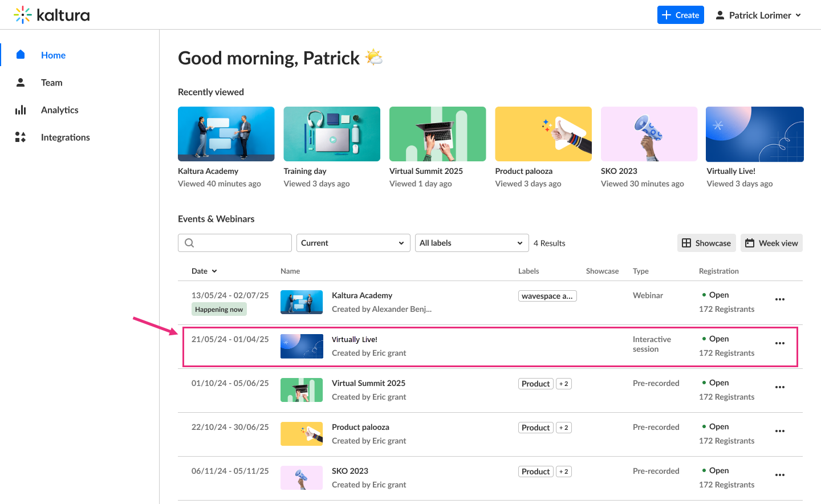The image size is (821, 504).
Task: Navigate to Integrations in sidebar
Action: (66, 137)
